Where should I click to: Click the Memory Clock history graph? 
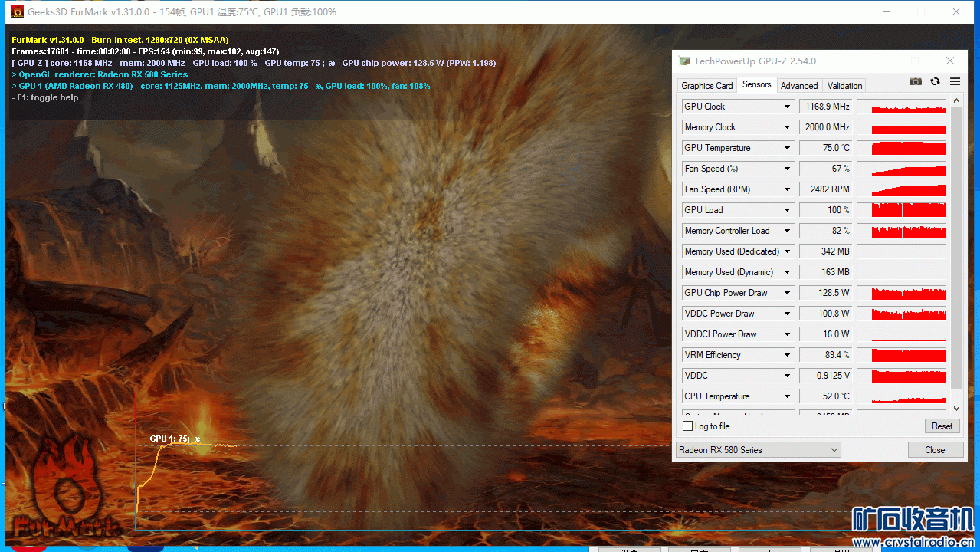pyautogui.click(x=901, y=127)
